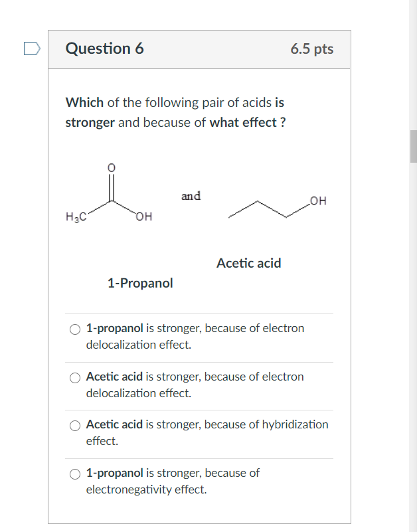Click the propanol skeletal structure image

(x=278, y=207)
